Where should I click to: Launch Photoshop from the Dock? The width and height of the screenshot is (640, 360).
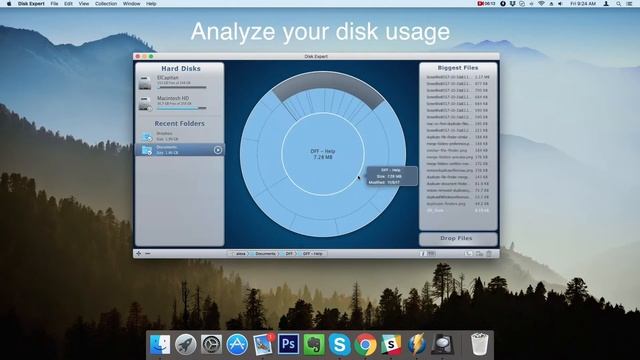tap(288, 344)
